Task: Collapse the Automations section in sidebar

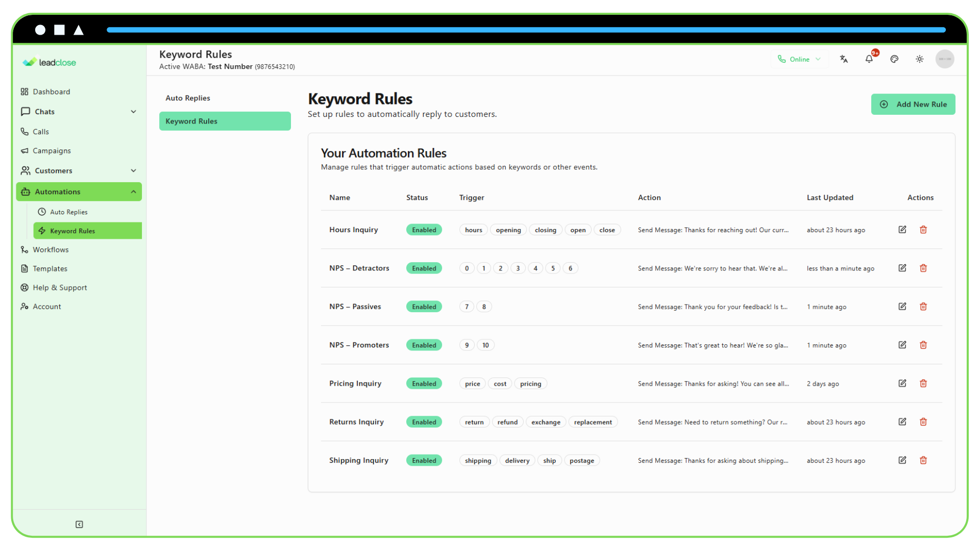Action: coord(133,192)
